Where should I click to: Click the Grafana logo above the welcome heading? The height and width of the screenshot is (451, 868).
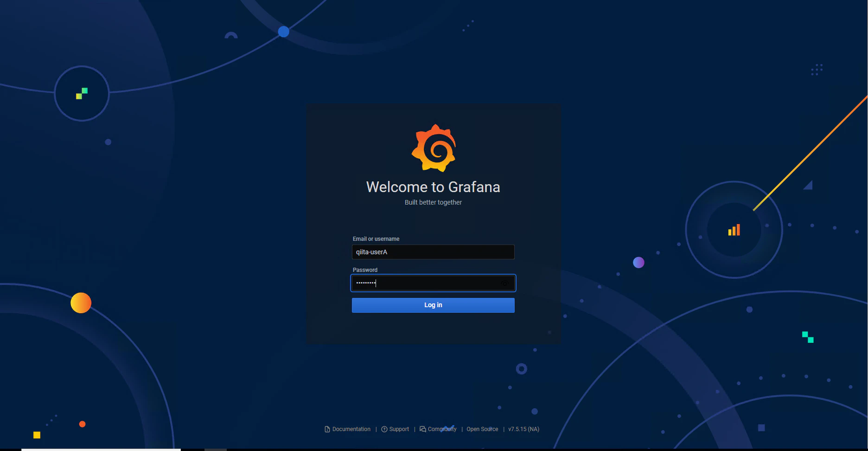(x=434, y=148)
